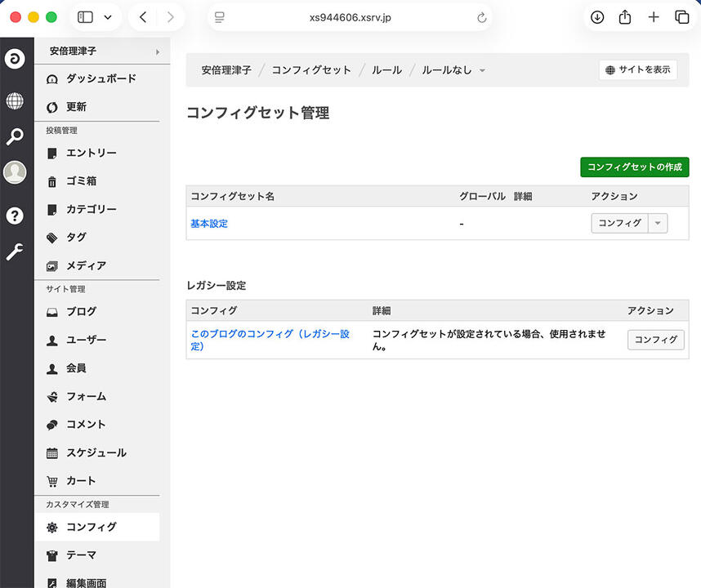The image size is (701, 588).
Task: Click the a-blog cms logo icon
Action: [x=16, y=59]
